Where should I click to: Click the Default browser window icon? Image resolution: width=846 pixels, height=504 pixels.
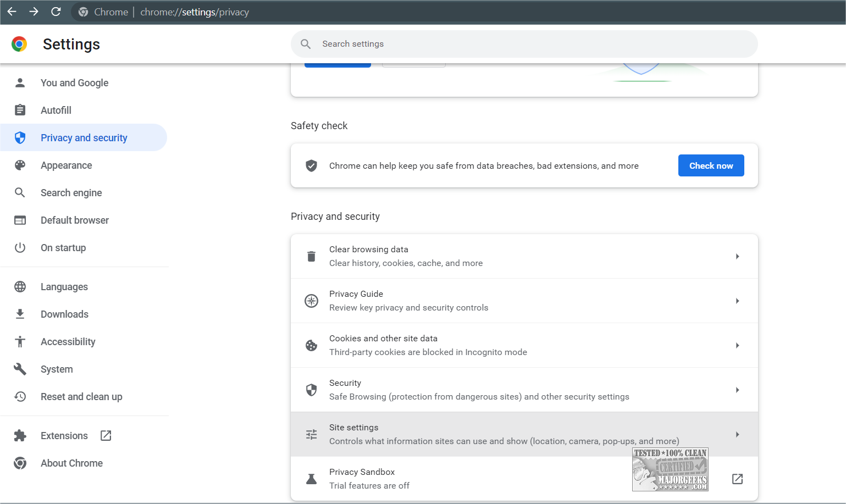pyautogui.click(x=20, y=220)
